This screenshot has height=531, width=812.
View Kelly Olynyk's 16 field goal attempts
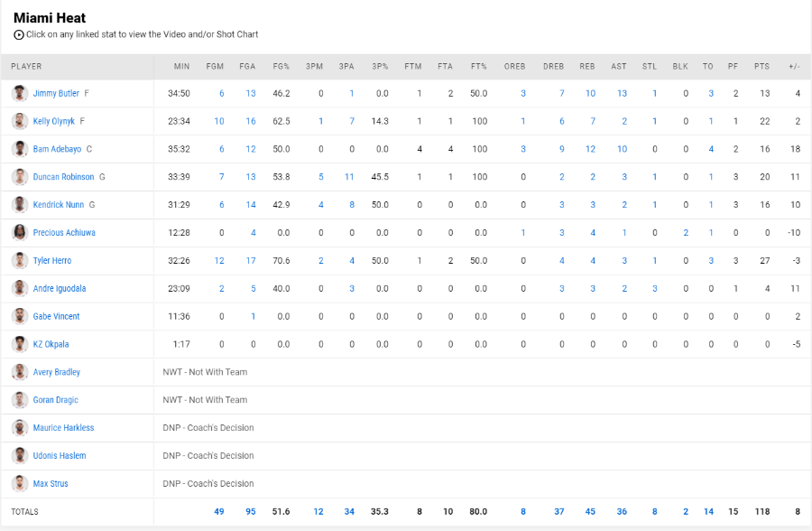pyautogui.click(x=251, y=121)
